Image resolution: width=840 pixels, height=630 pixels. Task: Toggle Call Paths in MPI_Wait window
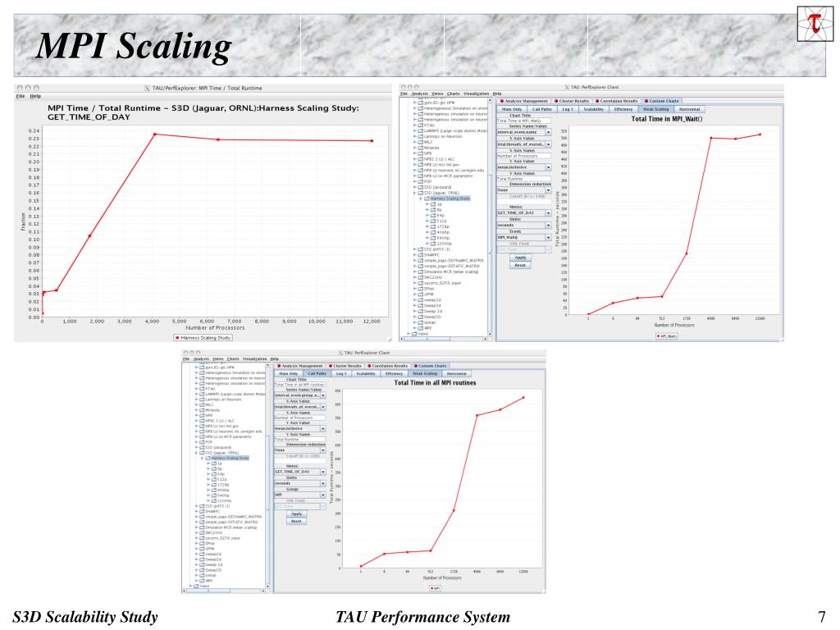pyautogui.click(x=541, y=109)
